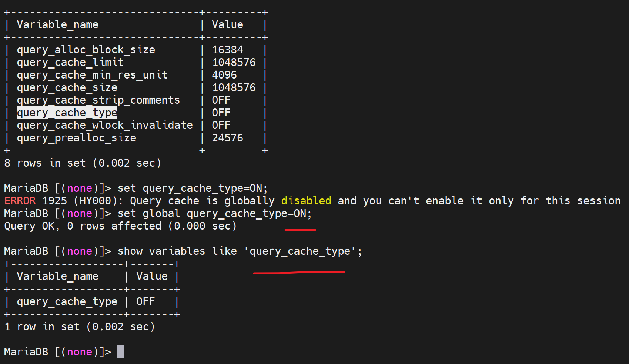Click the query_cache_wlock_invalidate variable name
Image resolution: width=629 pixels, height=364 pixels.
click(105, 125)
